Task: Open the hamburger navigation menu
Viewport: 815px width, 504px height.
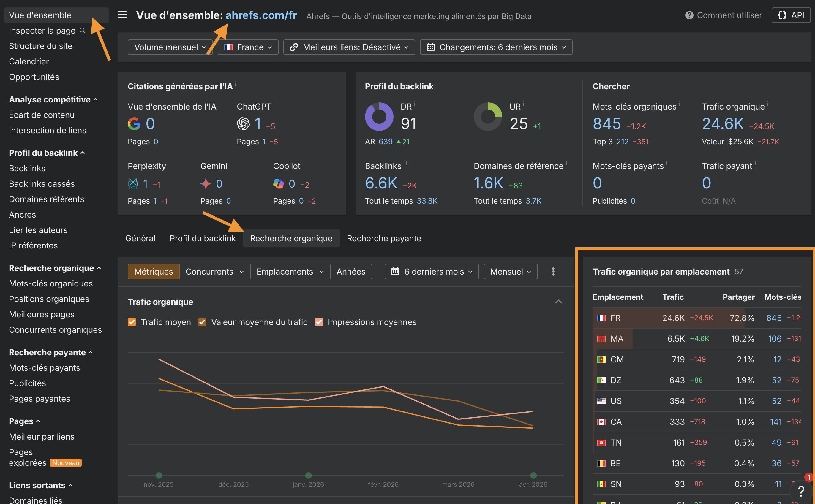Action: pos(122,15)
